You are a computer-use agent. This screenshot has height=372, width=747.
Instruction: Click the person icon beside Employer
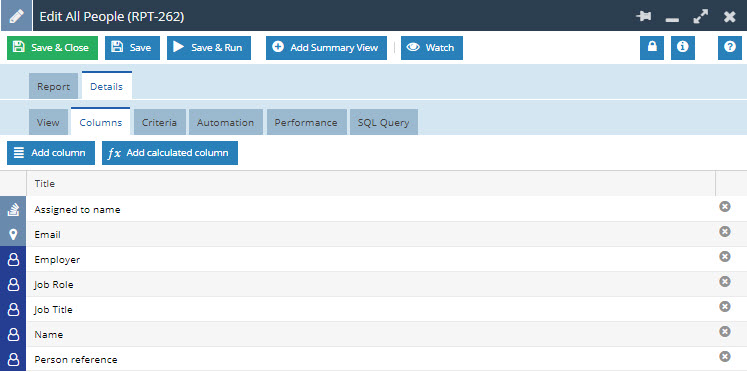point(13,260)
